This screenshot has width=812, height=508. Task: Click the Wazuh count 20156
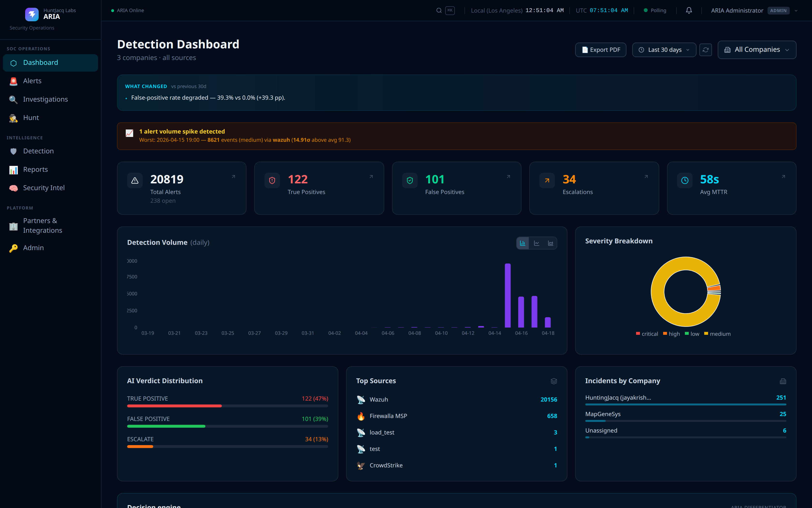549,399
